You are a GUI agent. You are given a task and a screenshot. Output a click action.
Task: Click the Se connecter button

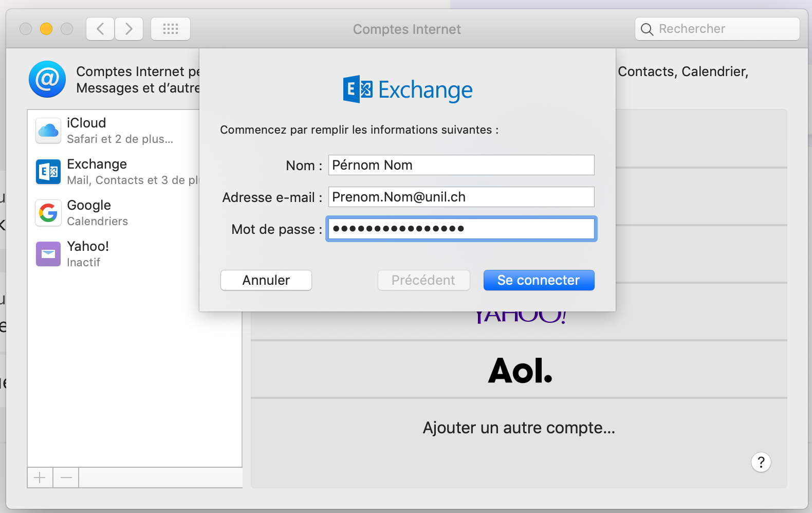point(539,280)
